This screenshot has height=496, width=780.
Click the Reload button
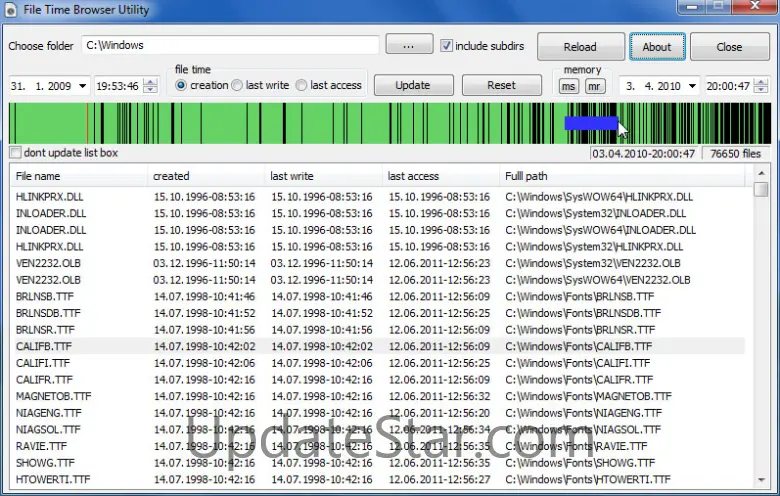point(581,47)
